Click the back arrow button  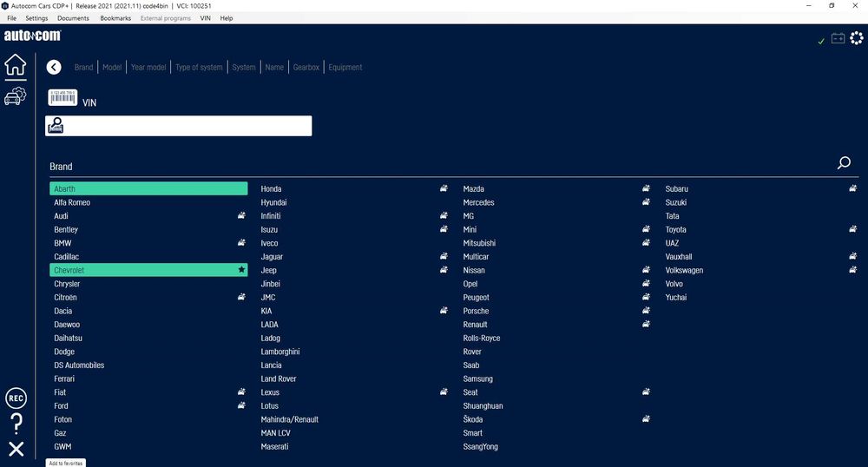click(54, 67)
